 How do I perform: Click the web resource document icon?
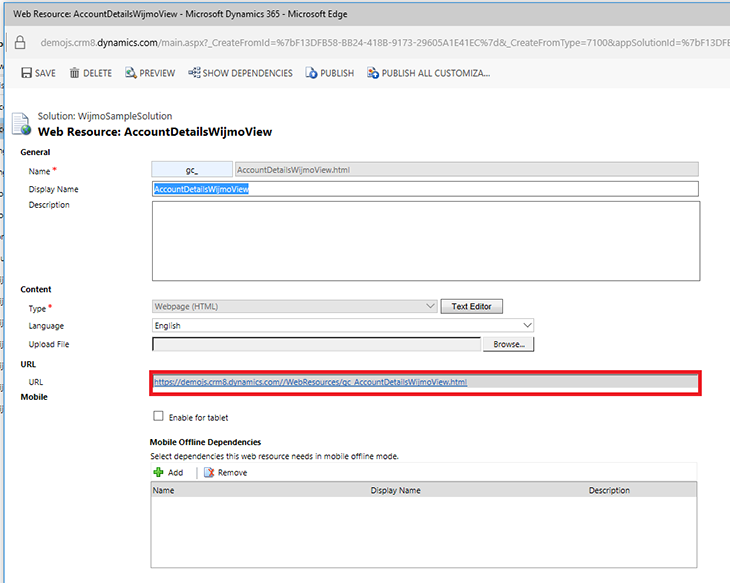tap(21, 124)
